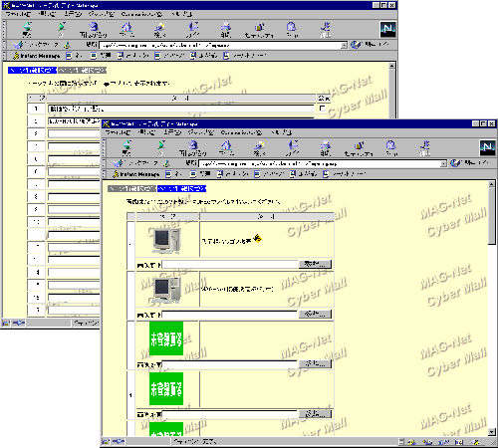Click Browse button under first green placeholder image
The image size is (498, 448).
tap(315, 364)
